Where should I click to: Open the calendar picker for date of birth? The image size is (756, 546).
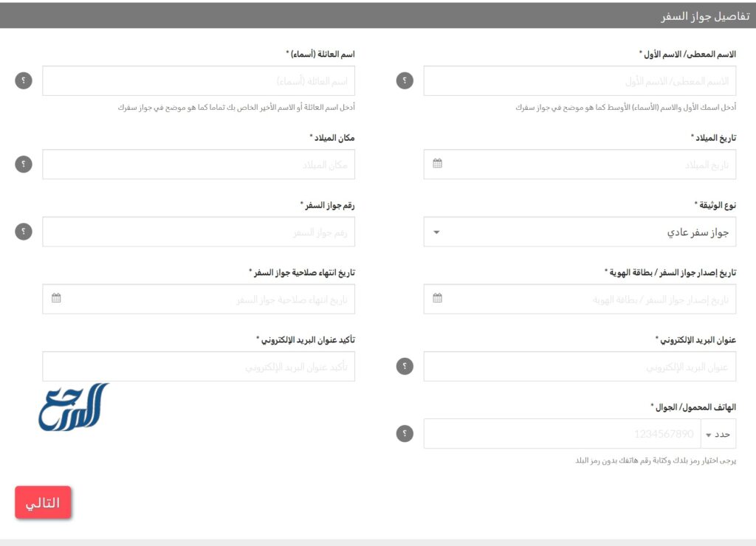pos(438,164)
